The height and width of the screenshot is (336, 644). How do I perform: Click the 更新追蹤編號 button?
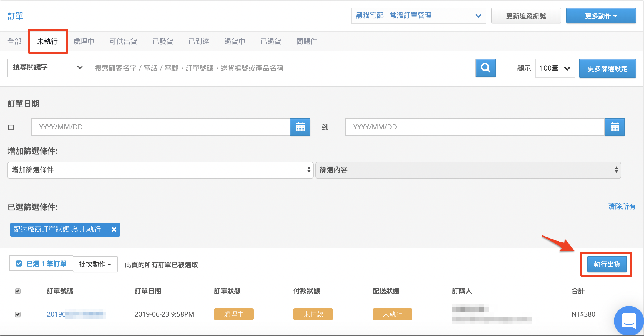click(x=526, y=16)
